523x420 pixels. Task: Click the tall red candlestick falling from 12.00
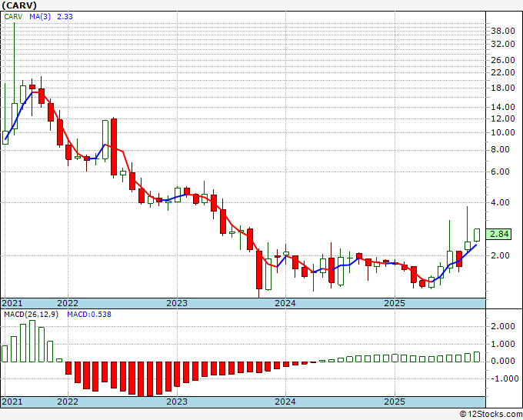coord(114,147)
